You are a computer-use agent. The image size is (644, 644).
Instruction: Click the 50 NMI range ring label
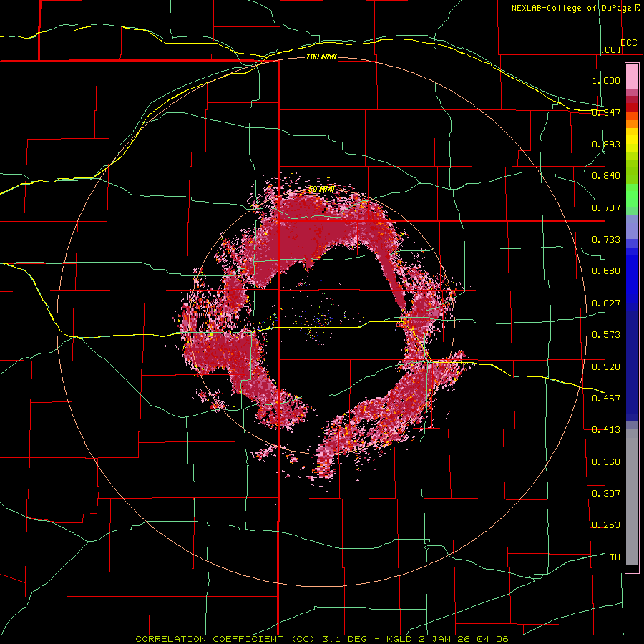coord(321,190)
